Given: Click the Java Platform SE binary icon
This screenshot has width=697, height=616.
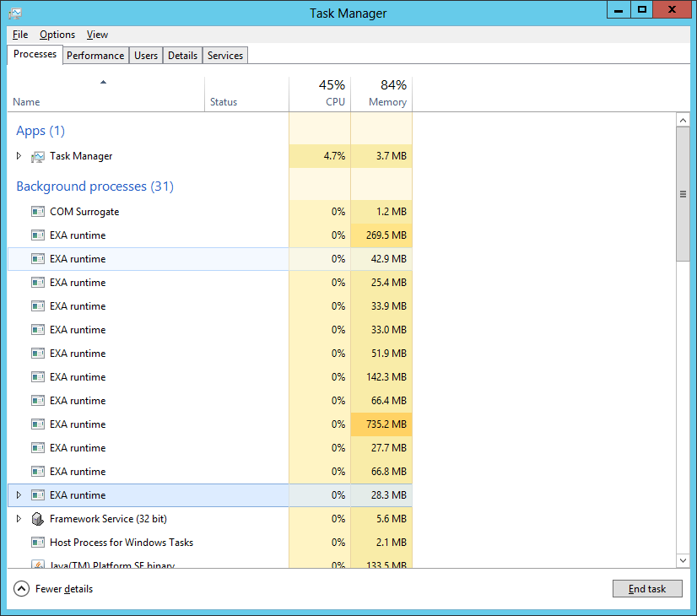Looking at the screenshot, I should point(38,565).
